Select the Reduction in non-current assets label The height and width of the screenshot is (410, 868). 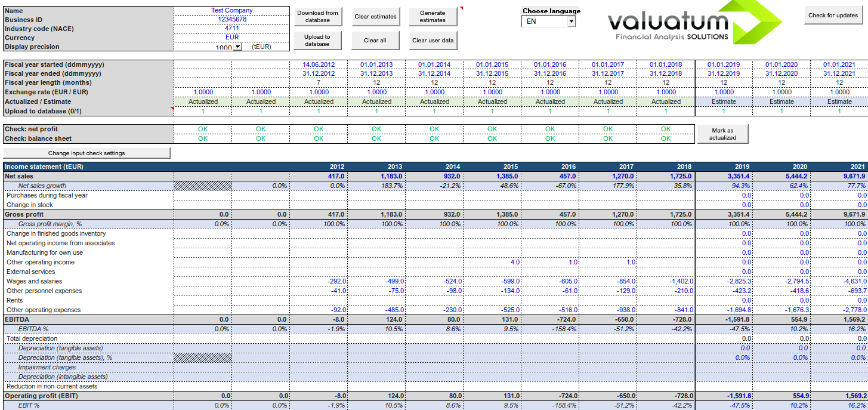tap(52, 387)
